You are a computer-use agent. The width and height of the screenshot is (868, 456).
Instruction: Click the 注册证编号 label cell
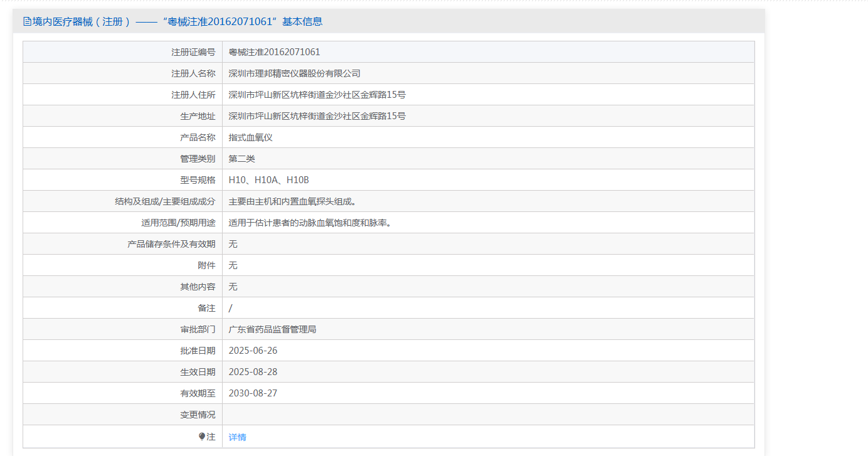pos(194,52)
